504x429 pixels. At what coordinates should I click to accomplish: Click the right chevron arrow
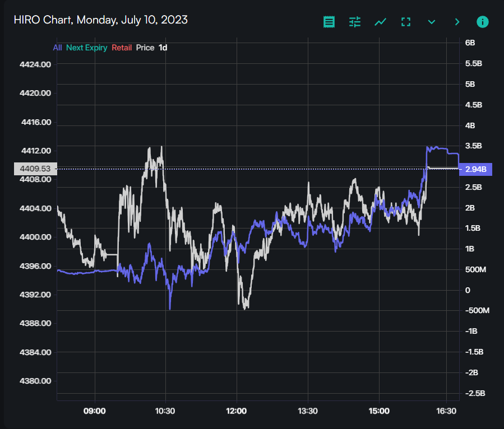[x=457, y=22]
